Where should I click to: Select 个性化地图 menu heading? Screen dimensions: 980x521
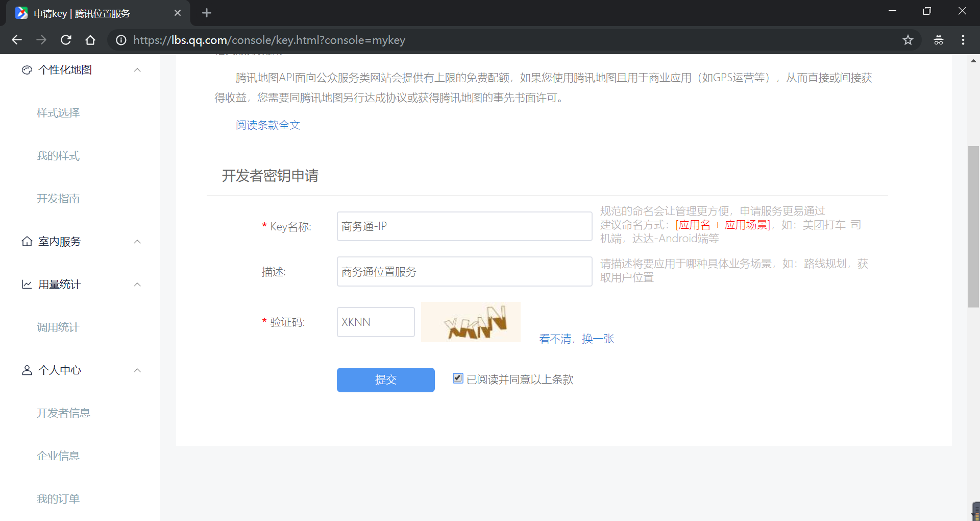pos(65,70)
